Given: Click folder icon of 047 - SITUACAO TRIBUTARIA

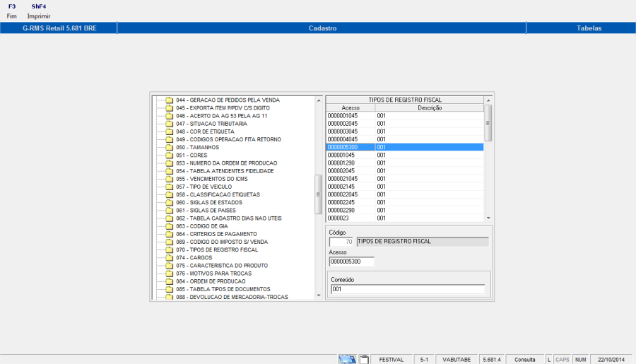Looking at the screenshot, I should click(170, 124).
